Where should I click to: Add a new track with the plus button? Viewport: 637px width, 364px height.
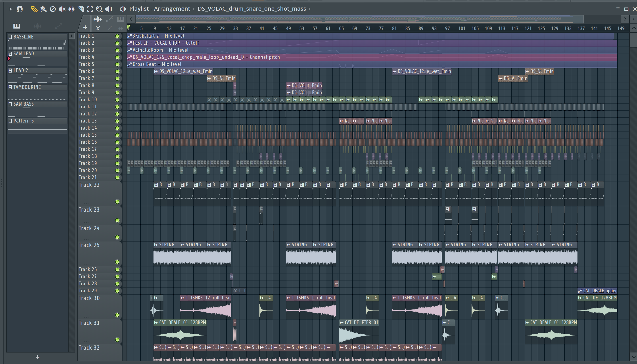point(85,27)
